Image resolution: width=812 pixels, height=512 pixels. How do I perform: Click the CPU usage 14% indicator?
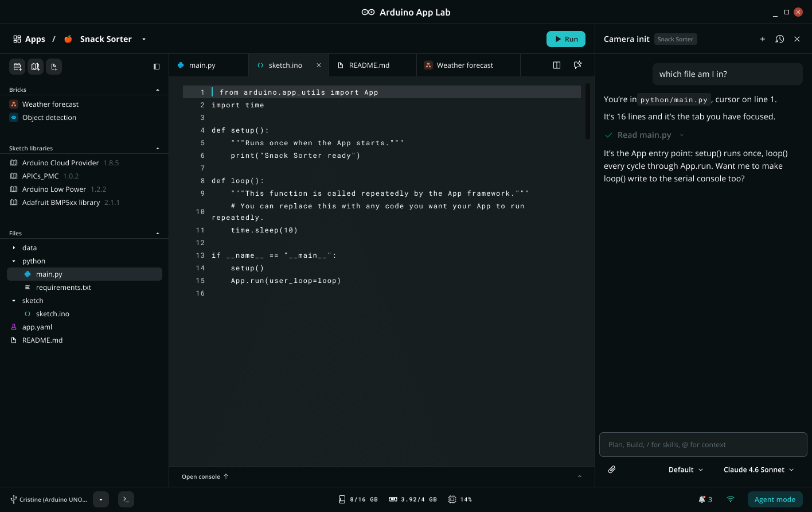(x=460, y=499)
